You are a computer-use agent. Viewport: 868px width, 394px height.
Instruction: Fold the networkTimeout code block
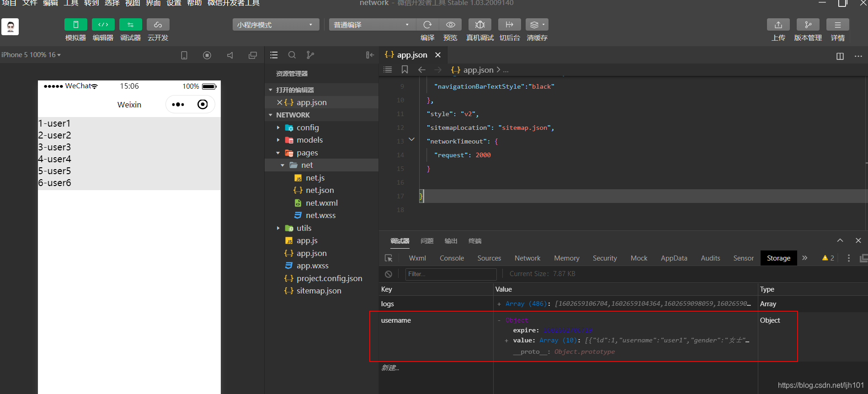(411, 139)
